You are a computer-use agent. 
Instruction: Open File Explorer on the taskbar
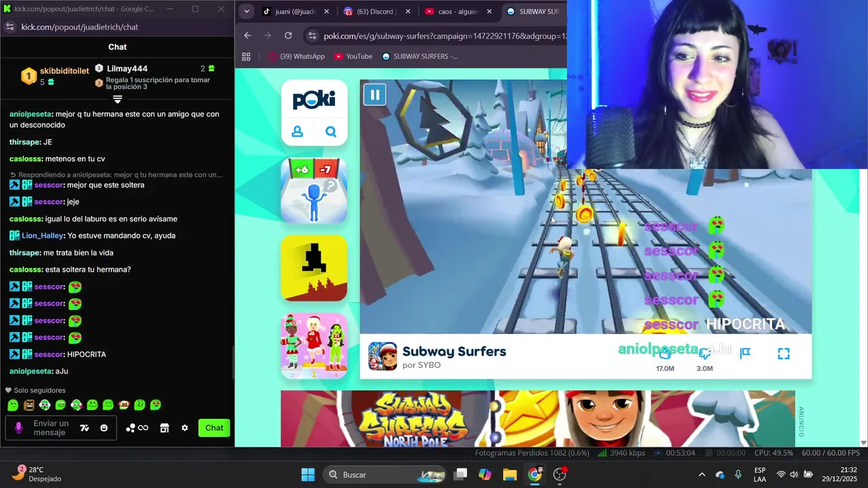coord(510,474)
